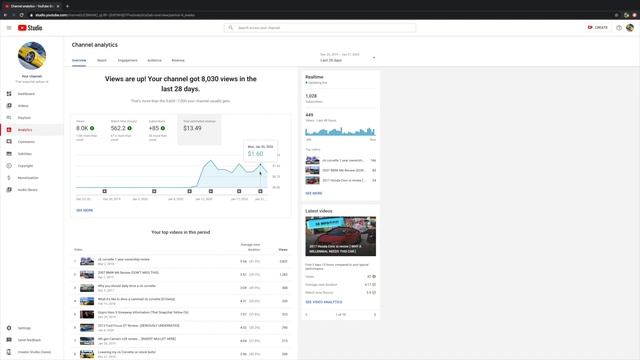Open the Videos sidebar icon
640x360 pixels.
pos(9,106)
